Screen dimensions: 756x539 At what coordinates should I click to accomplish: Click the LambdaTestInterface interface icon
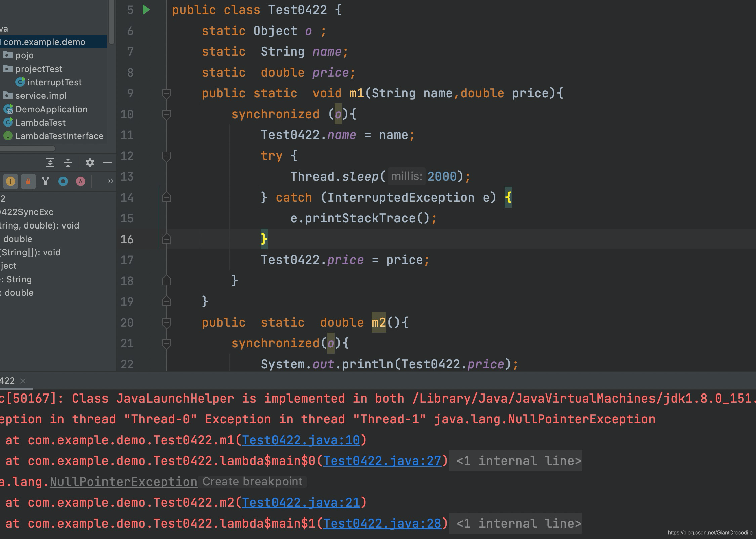[8, 136]
